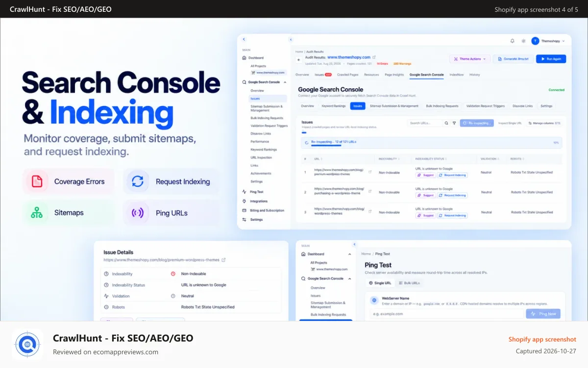This screenshot has width=588, height=368.
Task: Click back arrow beside Audit Results title
Action: [299, 59]
